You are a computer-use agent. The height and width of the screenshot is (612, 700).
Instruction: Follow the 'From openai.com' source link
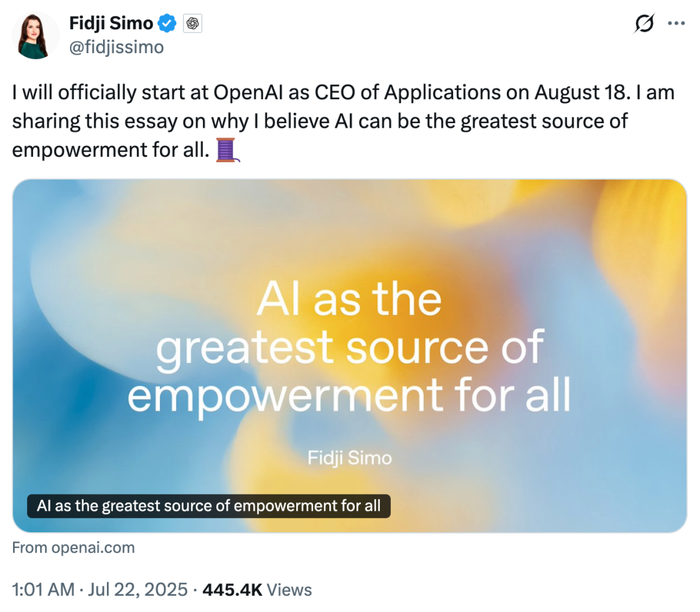click(73, 548)
